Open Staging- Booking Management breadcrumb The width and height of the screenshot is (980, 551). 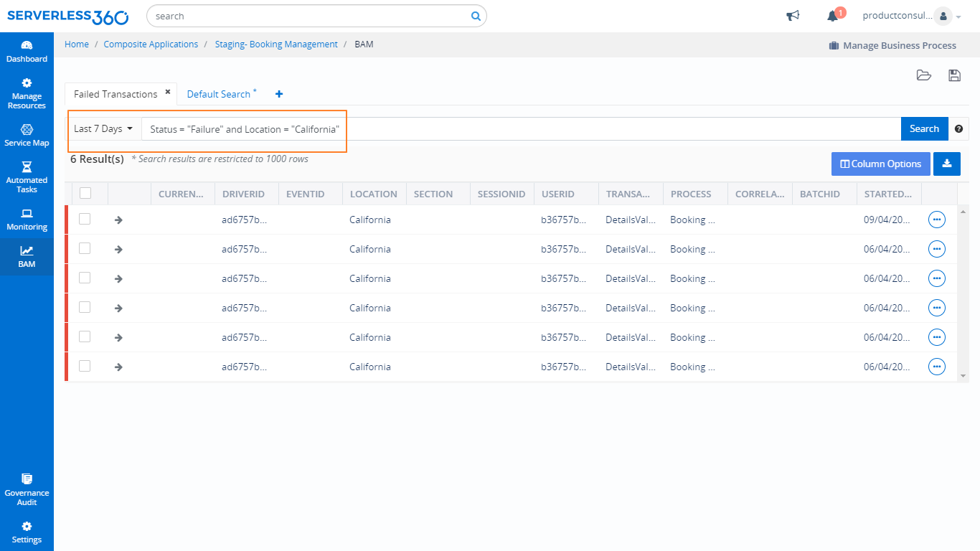pos(276,44)
